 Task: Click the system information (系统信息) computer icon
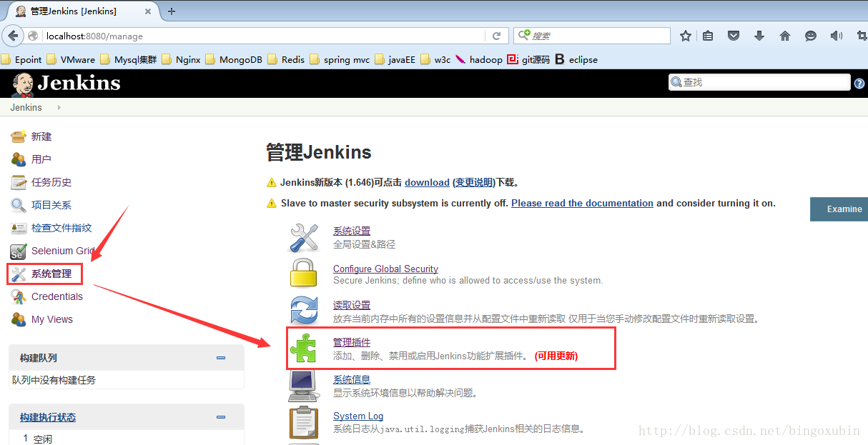(x=304, y=386)
